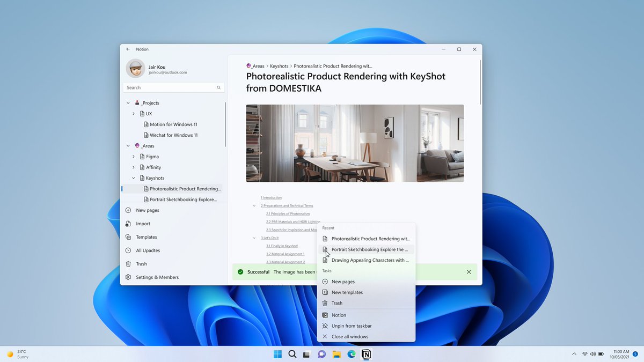Launch Microsoft Edge from the taskbar
The height and width of the screenshot is (362, 644).
pyautogui.click(x=352, y=354)
